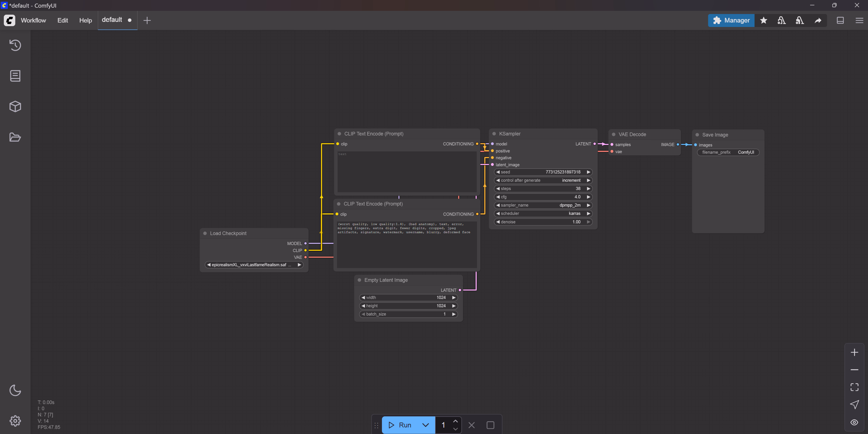The height and width of the screenshot is (434, 868).
Task: Collapse the lower CLIP Text Encode node
Action: click(339, 204)
